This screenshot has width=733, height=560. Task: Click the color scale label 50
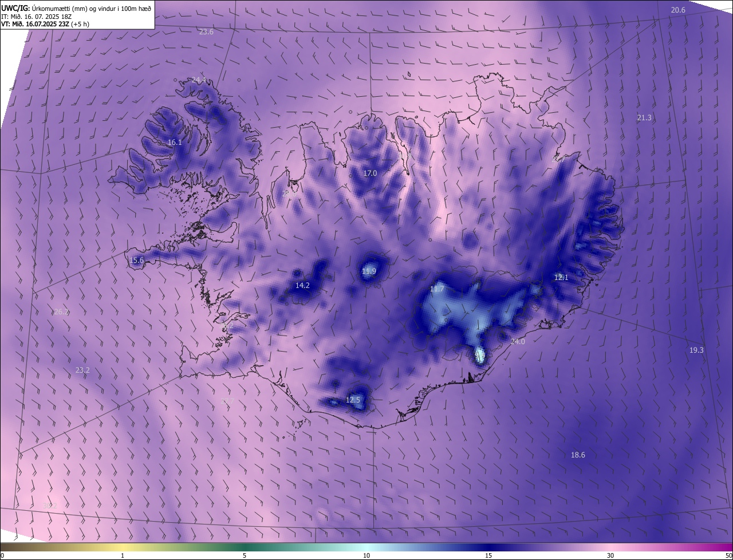coord(728,555)
